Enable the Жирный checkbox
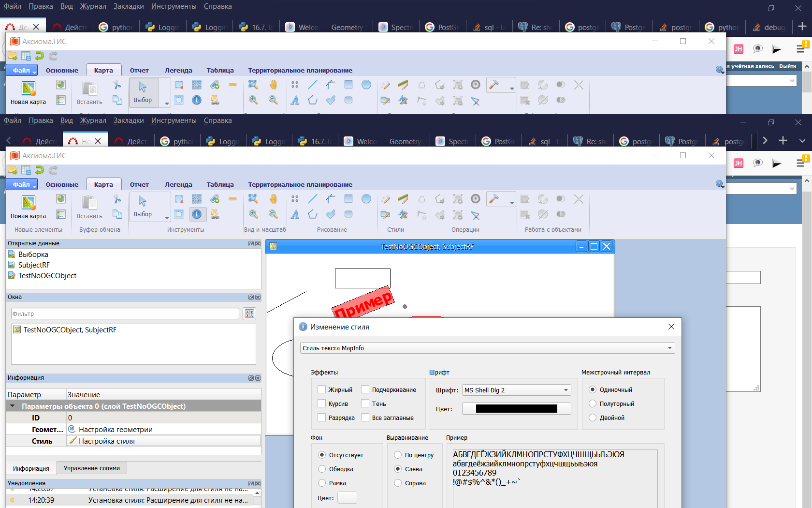The width and height of the screenshot is (812, 508). click(x=322, y=389)
